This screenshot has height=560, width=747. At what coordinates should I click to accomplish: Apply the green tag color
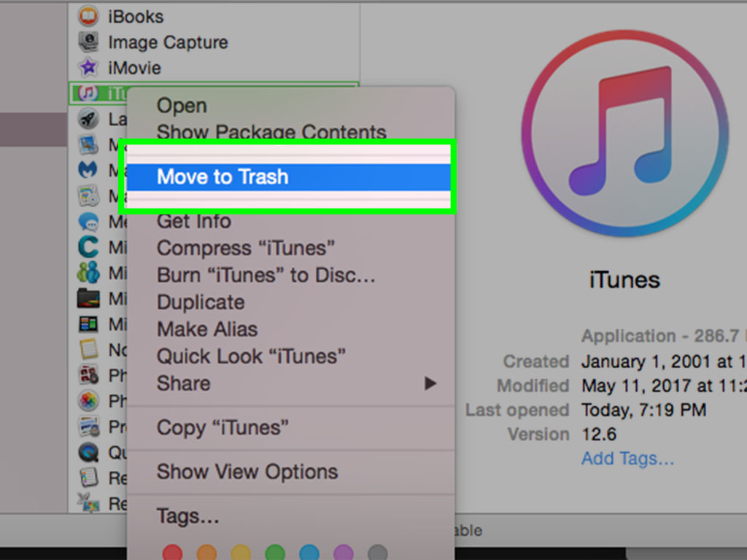coord(275,553)
